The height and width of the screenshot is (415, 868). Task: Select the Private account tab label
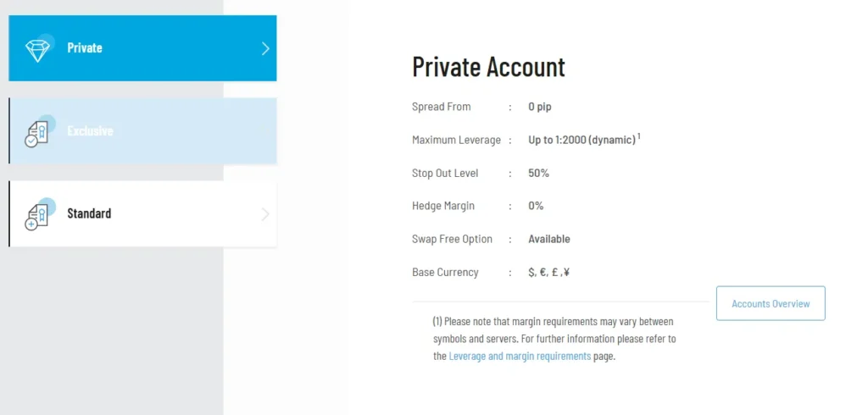pyautogui.click(x=85, y=48)
